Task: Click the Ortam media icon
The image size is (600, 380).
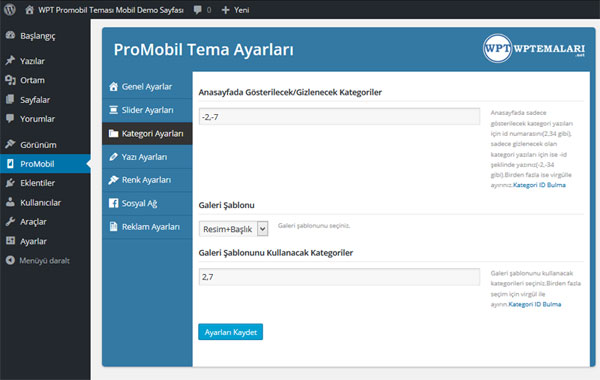Action: coord(10,80)
